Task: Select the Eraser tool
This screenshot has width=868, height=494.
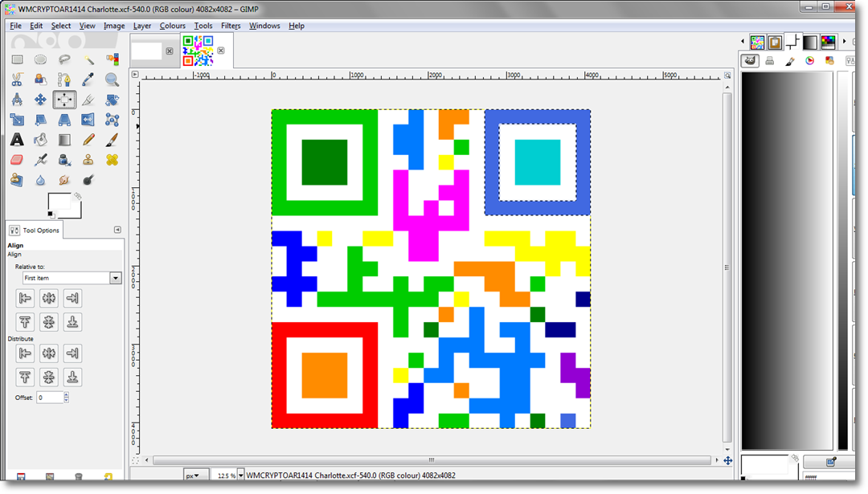Action: pos(17,160)
